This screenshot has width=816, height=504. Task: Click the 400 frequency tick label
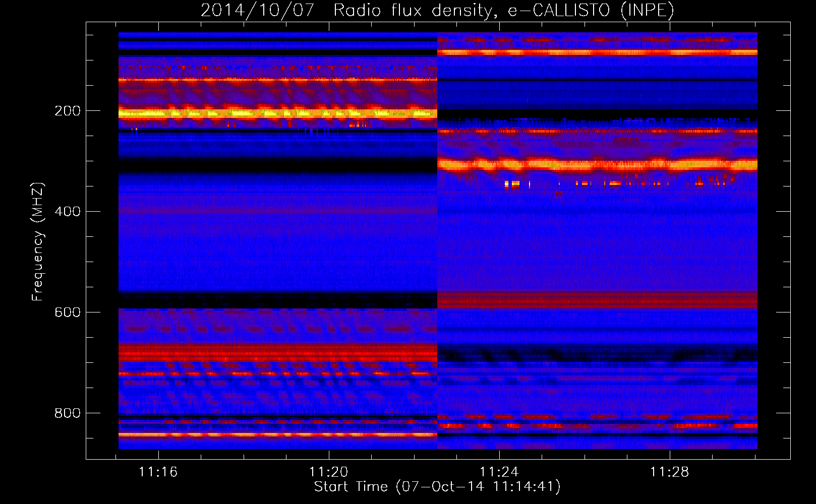tap(68, 212)
